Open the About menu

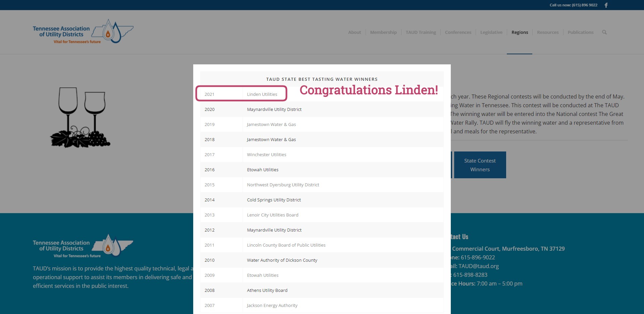coord(355,32)
